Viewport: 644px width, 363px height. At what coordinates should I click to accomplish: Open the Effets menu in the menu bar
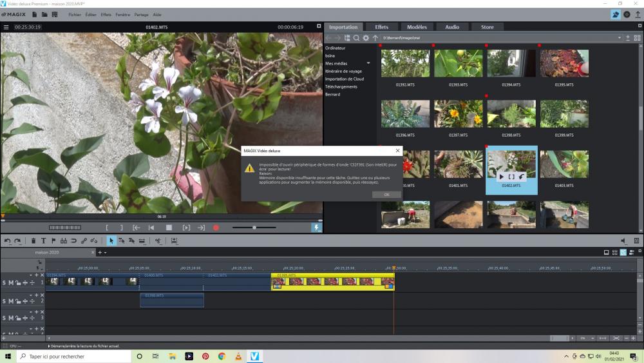click(x=106, y=14)
